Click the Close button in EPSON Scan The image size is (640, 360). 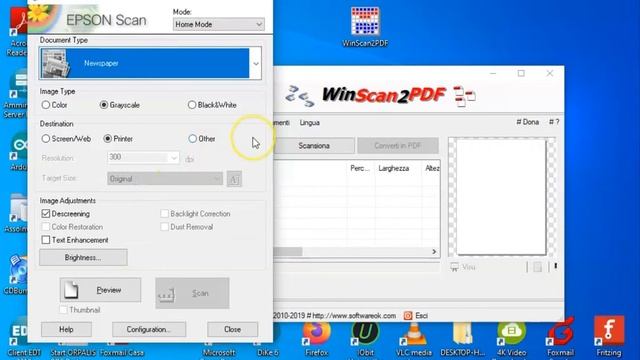click(232, 329)
